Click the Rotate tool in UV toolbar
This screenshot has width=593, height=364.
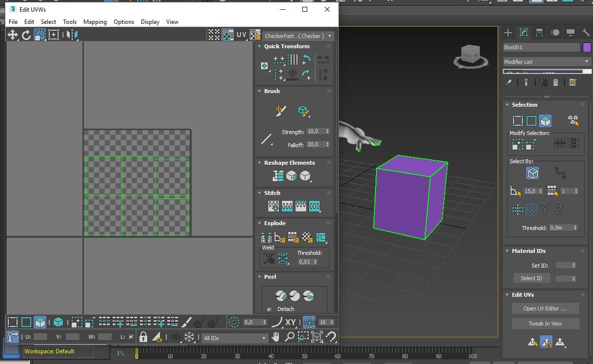pyautogui.click(x=26, y=35)
